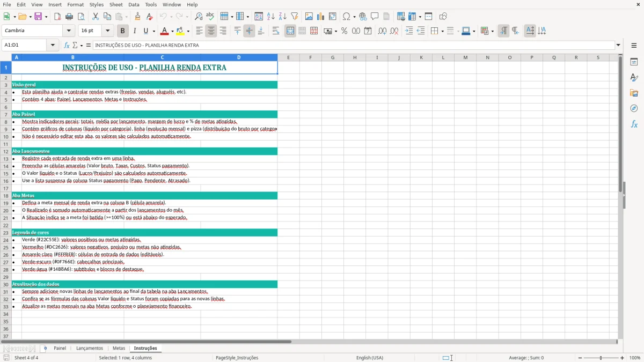Toggle Bold formatting
The image size is (644, 362).
click(x=122, y=31)
